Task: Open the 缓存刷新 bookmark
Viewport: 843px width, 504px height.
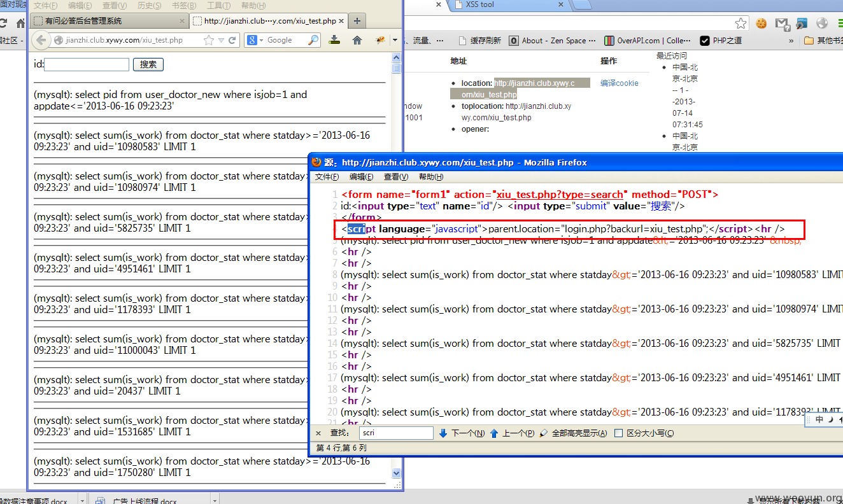Action: coord(480,41)
